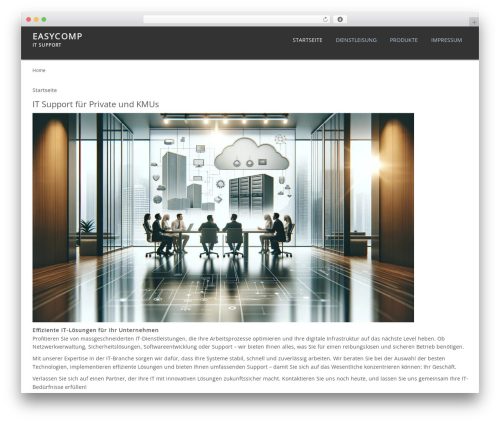
Task: Click bold text Effiziente IT-Lösungen für Ihr Unternehmen
Action: pos(95,330)
